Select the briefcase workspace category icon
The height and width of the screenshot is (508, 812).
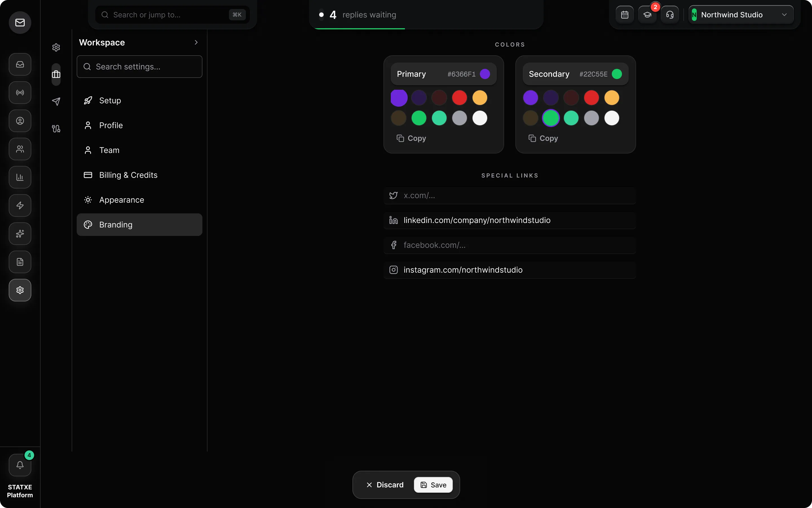coord(56,74)
